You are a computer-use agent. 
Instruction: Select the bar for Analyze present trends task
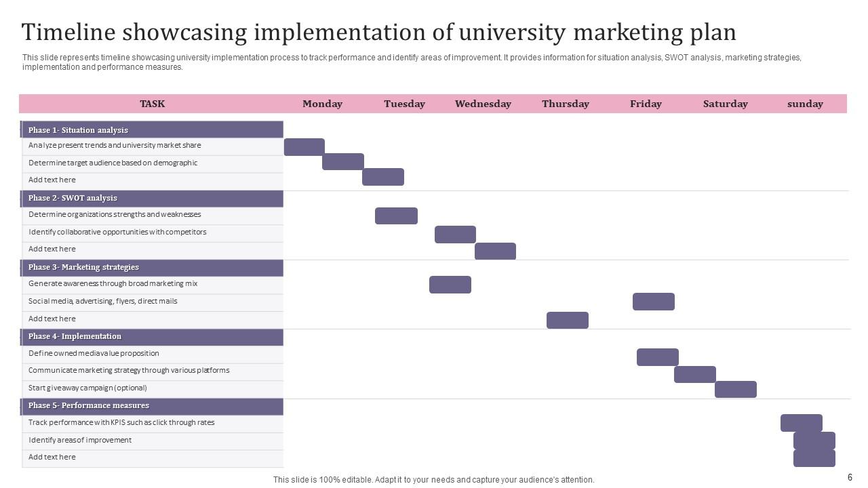click(304, 147)
